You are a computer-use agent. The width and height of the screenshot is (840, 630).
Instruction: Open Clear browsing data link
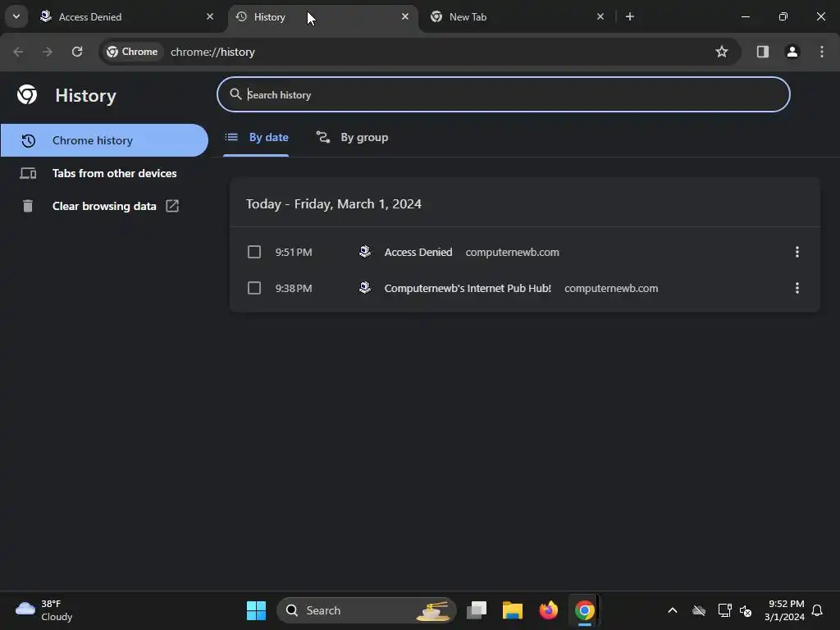coord(104,206)
